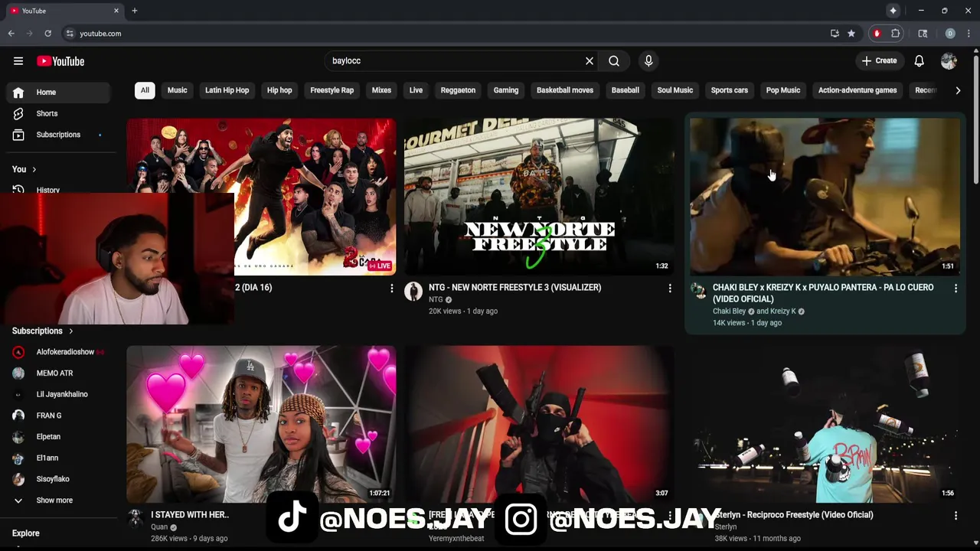
Task: Select the Music filter chip
Action: coord(177,90)
